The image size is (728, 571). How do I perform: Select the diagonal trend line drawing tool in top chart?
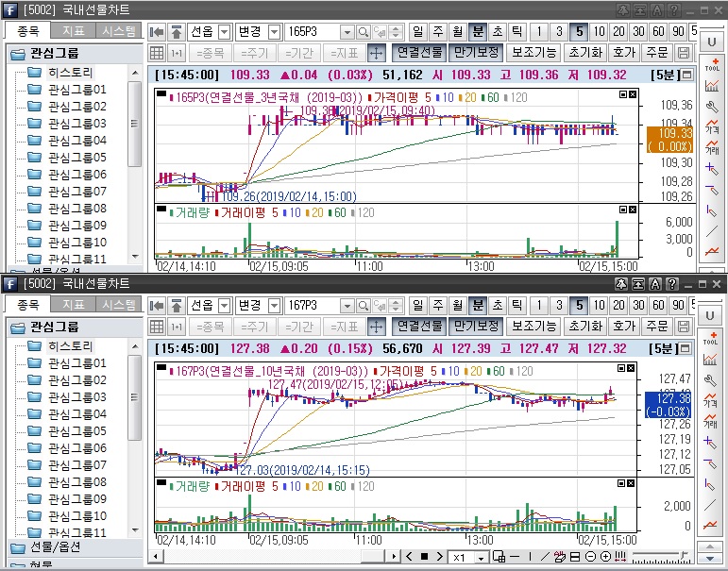tap(712, 231)
